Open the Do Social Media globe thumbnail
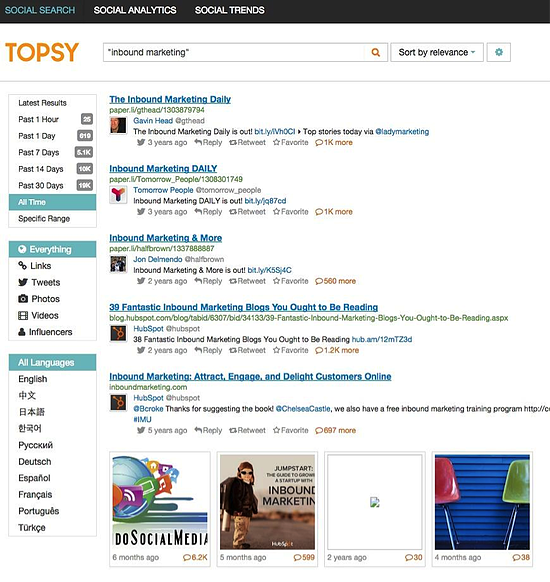 coord(160,502)
